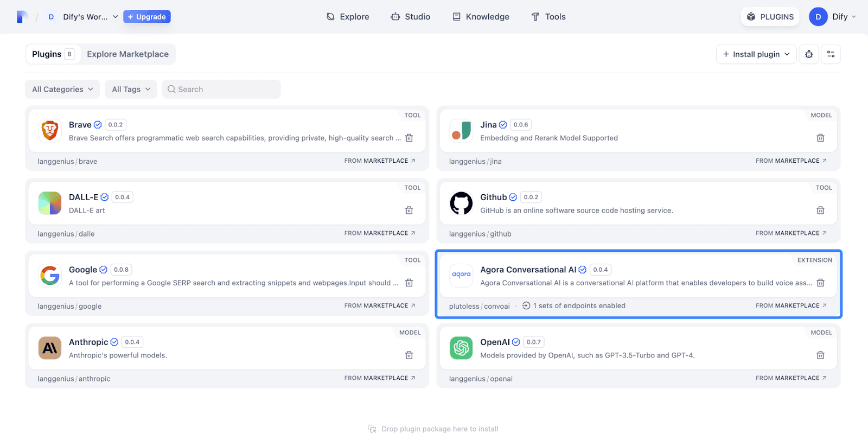The height and width of the screenshot is (440, 868).
Task: Expand the All Categories filter
Action: tap(62, 90)
